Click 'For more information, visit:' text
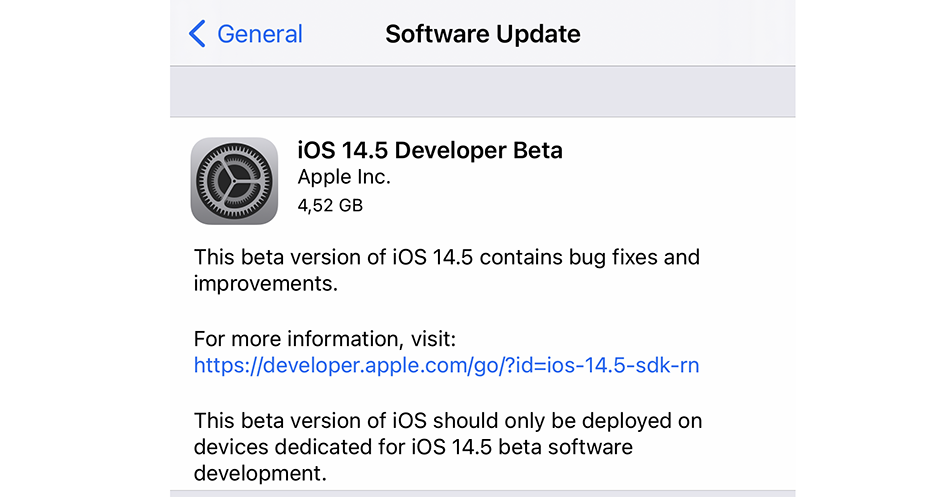The image size is (950, 497). [325, 339]
